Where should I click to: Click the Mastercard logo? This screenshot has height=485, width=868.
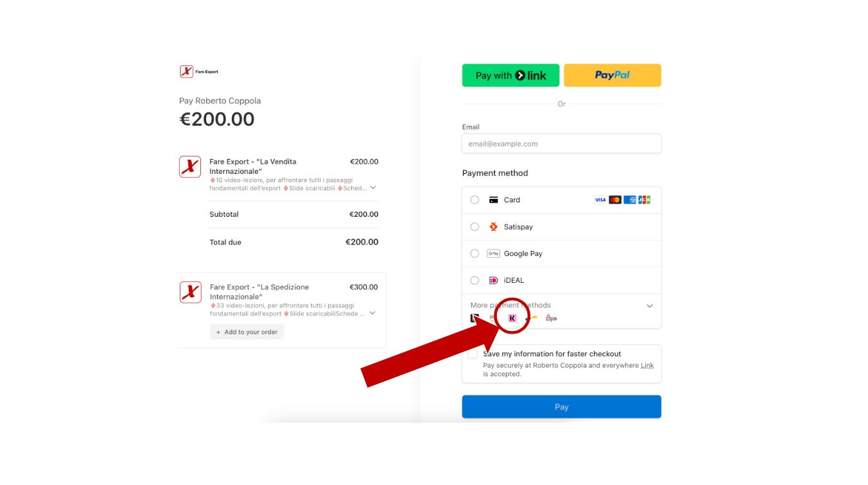615,200
